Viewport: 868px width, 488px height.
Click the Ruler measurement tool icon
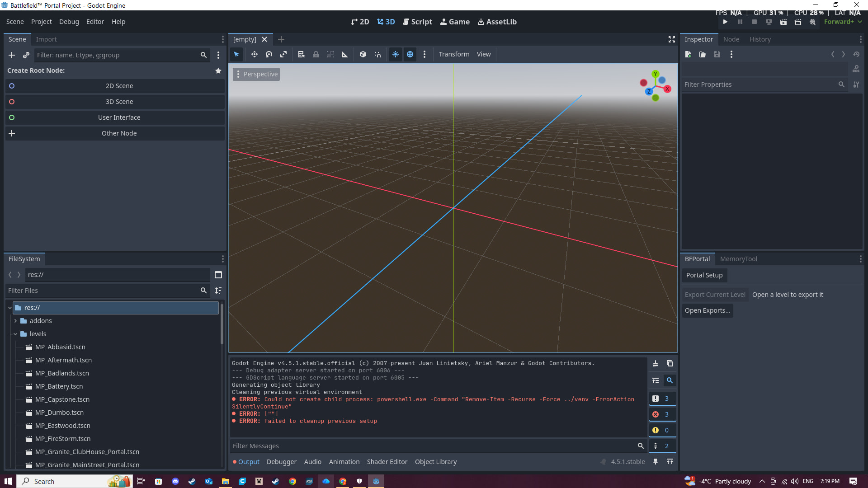coord(345,54)
